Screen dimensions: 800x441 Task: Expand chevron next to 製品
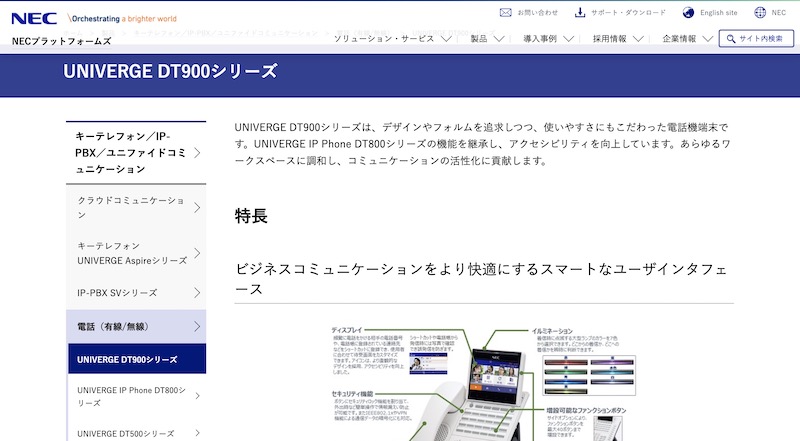[499, 39]
